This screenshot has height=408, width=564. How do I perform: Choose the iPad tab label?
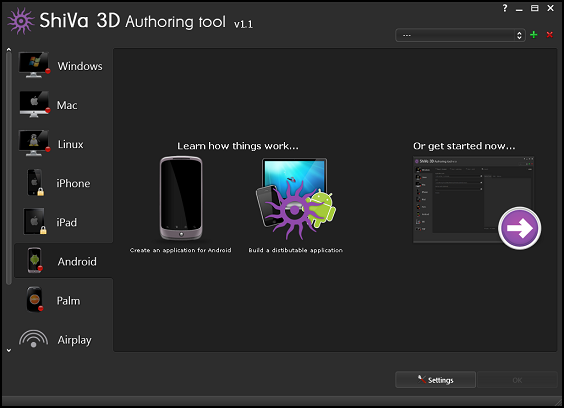coord(67,222)
